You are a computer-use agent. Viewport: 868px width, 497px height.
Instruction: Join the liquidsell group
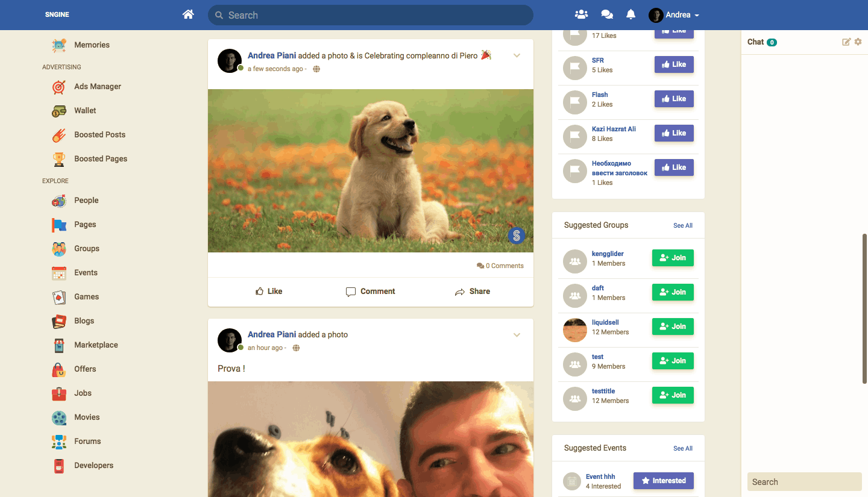pyautogui.click(x=673, y=327)
